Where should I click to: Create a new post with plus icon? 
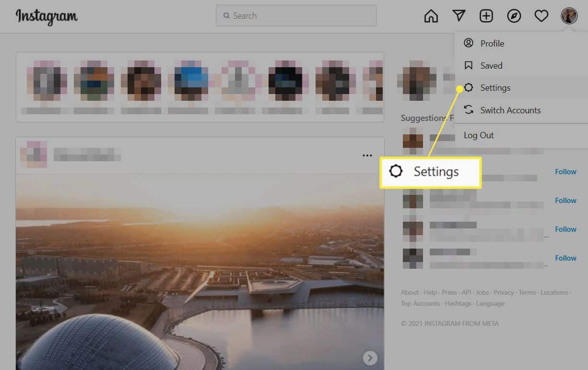(x=486, y=16)
